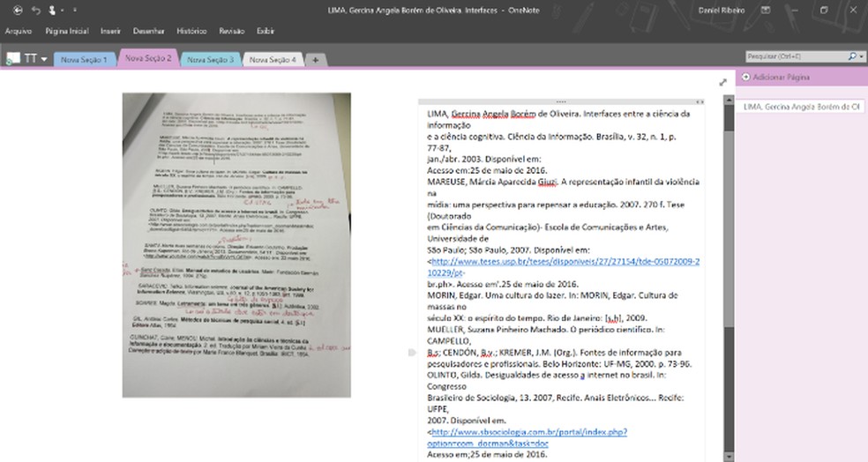Click text 'São Paulo; São Paulo, 2007. Disponível em:'
Screen dimensions: 868x462
pyautogui.click(x=508, y=250)
